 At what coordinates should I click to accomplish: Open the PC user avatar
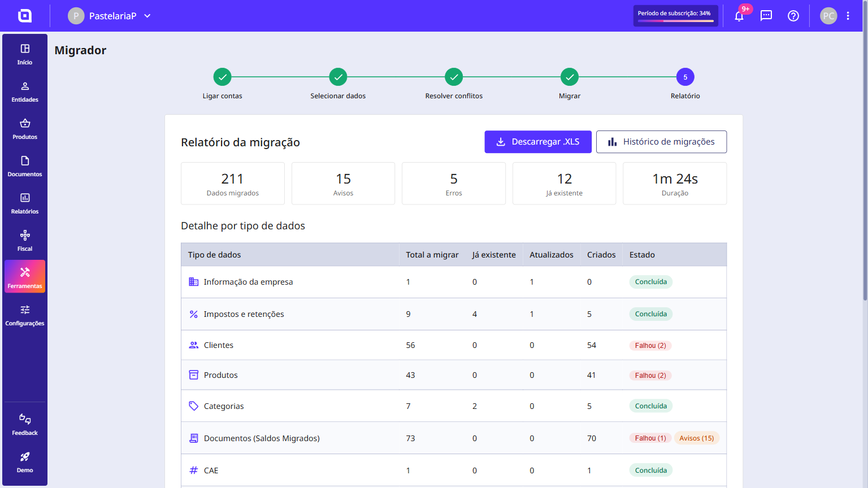(828, 16)
